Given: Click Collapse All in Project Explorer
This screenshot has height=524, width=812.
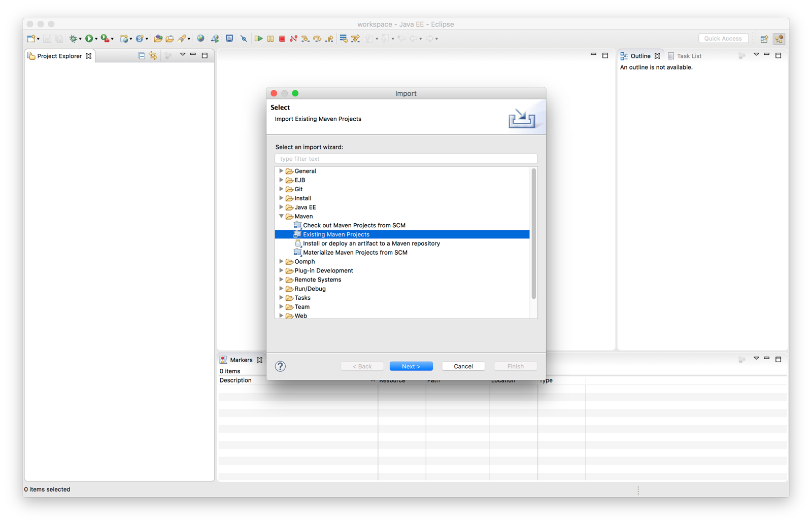Looking at the screenshot, I should coord(142,56).
